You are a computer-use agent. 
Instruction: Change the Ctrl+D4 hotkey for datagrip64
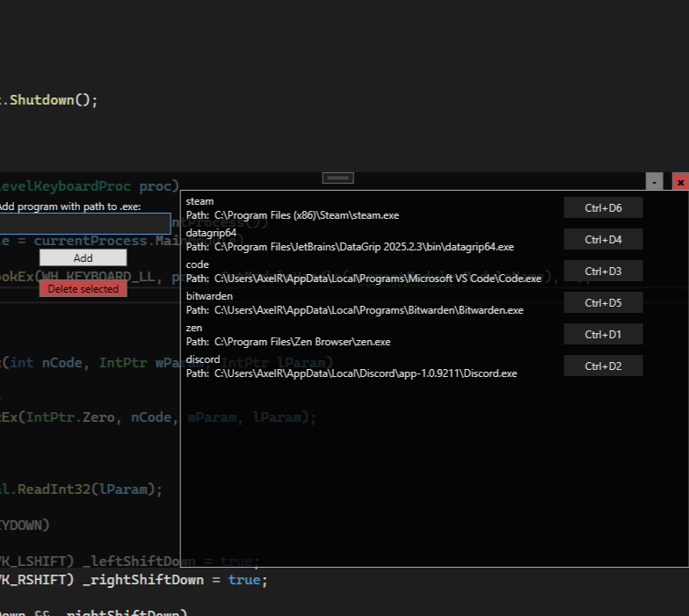[x=603, y=239]
